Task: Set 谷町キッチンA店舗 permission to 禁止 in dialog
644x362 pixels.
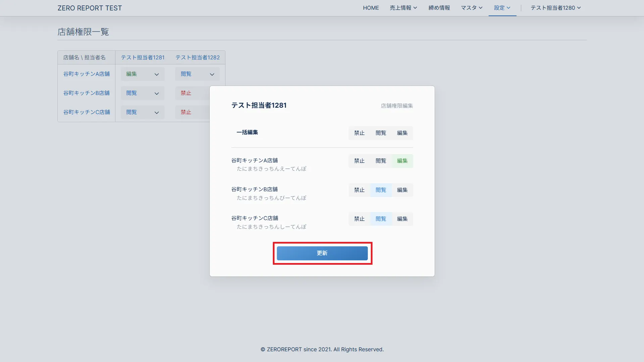Action: pyautogui.click(x=359, y=161)
